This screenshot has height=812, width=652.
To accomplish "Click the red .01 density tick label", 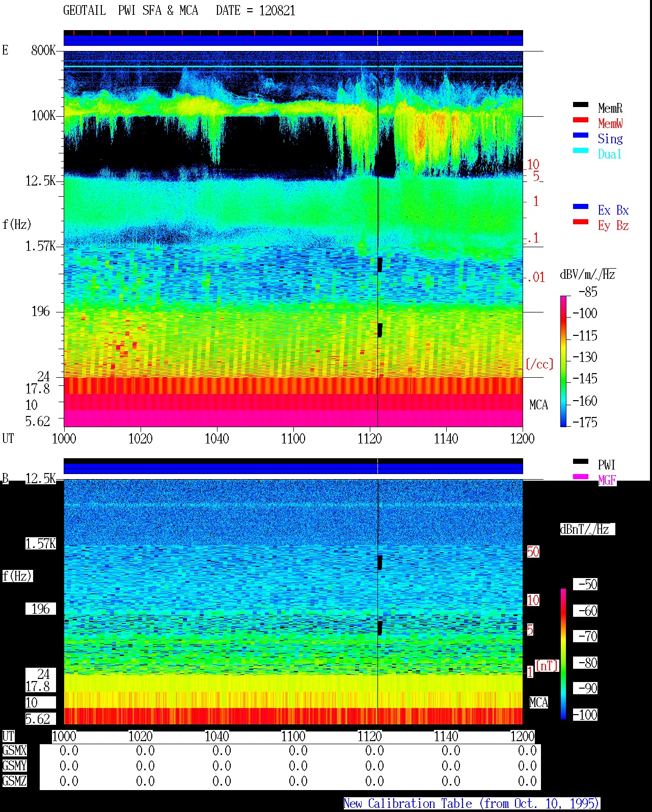I will click(535, 278).
